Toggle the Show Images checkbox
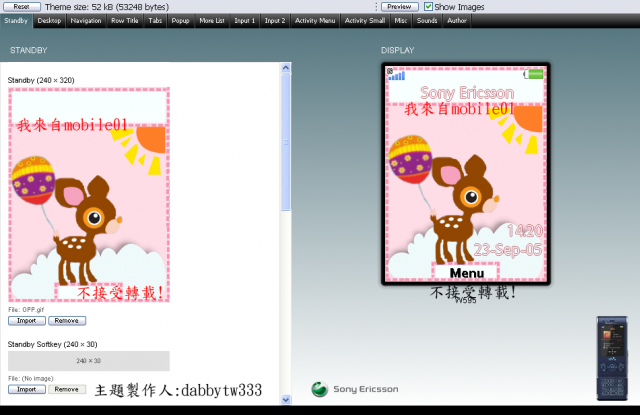 428,7
